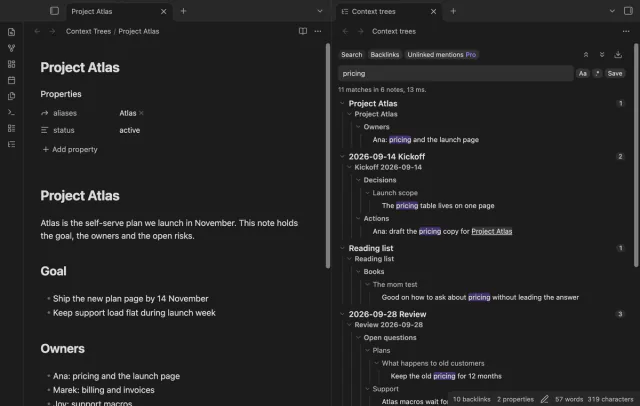Screen dimensions: 640x406
Task: Open the new note icon in left ribbon
Action: point(11,32)
